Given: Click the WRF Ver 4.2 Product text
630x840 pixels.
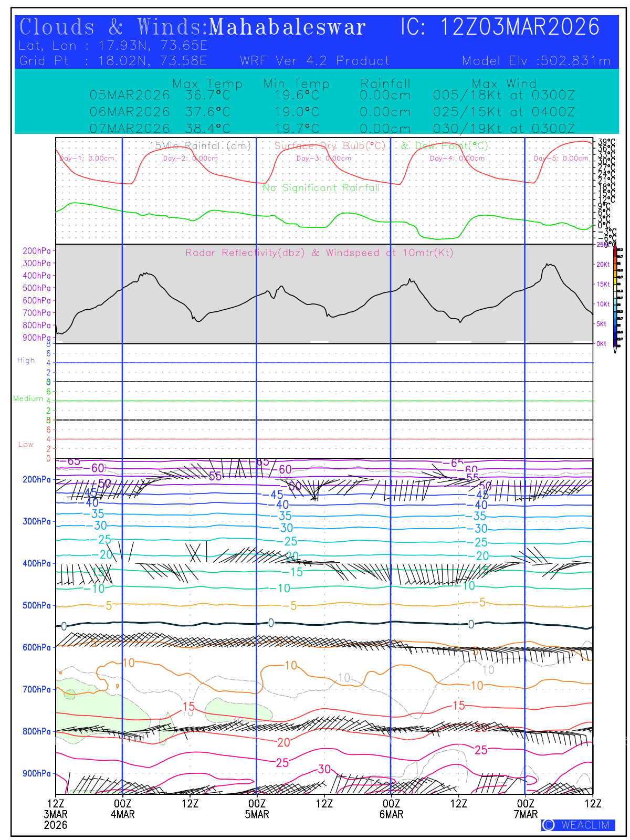Looking at the screenshot, I should click(x=314, y=61).
